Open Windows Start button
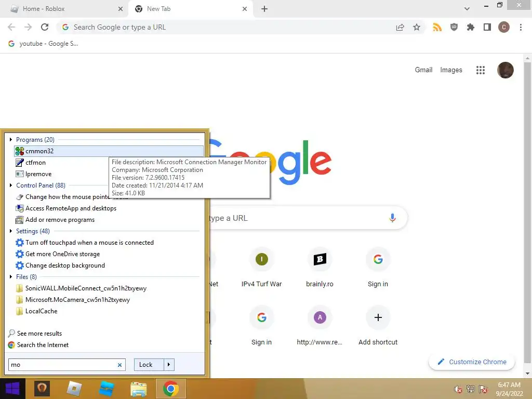 click(12, 389)
